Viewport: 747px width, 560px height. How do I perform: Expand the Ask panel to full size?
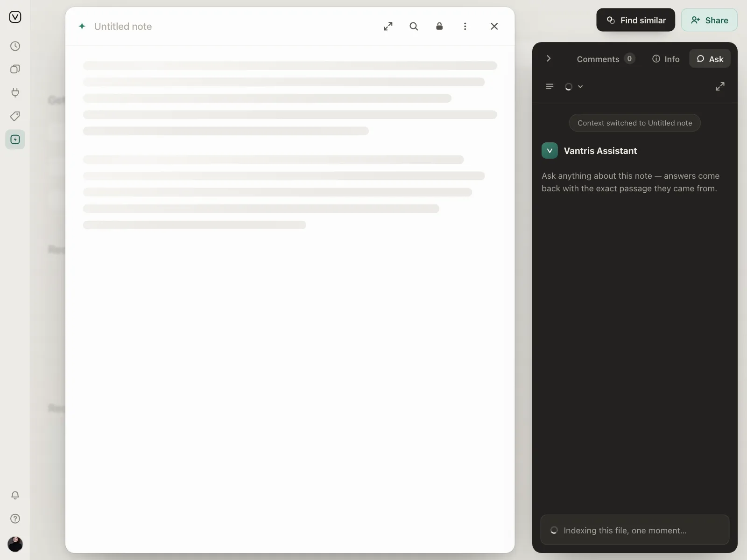coord(720,86)
